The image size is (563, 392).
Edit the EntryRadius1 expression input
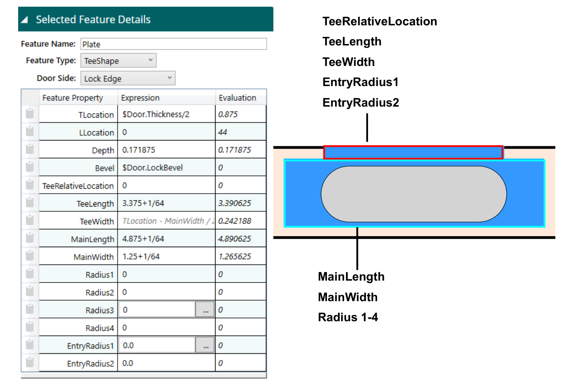[157, 345]
